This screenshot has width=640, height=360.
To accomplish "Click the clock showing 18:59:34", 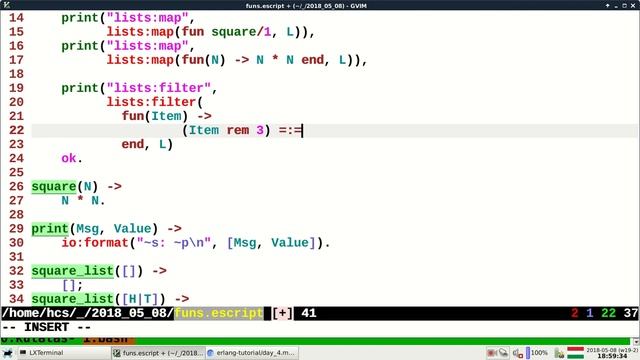I will tap(612, 353).
